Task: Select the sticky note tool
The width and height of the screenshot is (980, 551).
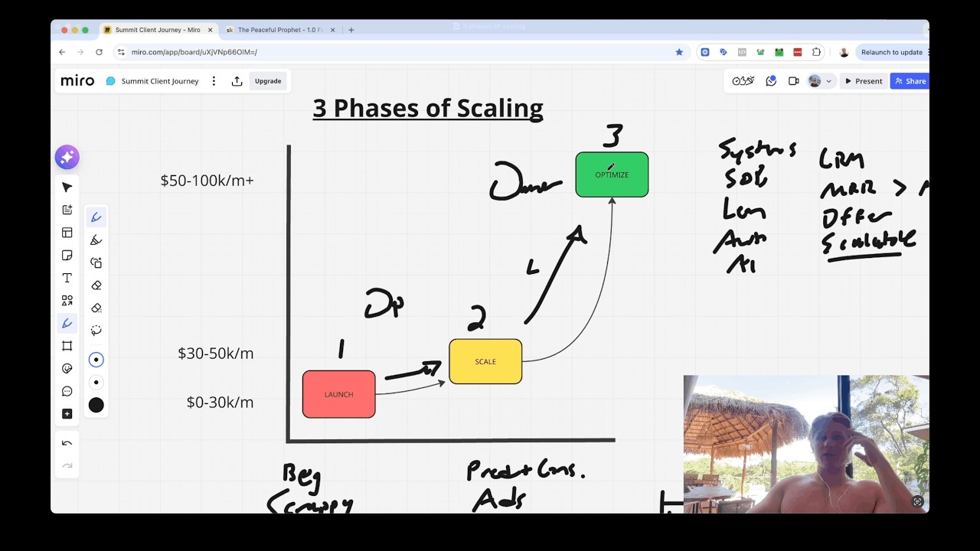Action: [67, 255]
